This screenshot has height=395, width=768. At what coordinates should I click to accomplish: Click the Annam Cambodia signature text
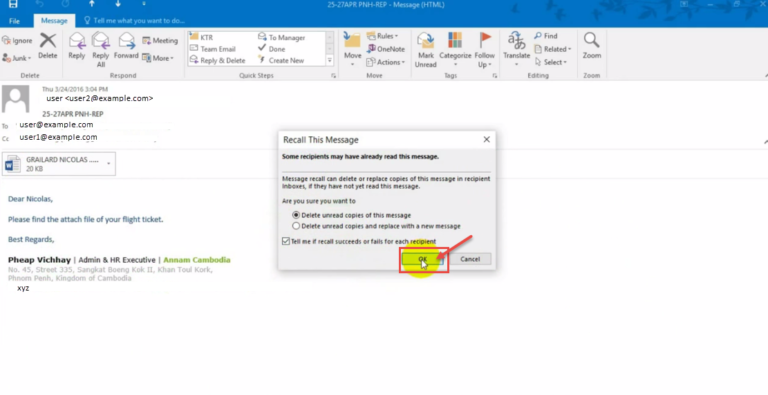pos(197,260)
